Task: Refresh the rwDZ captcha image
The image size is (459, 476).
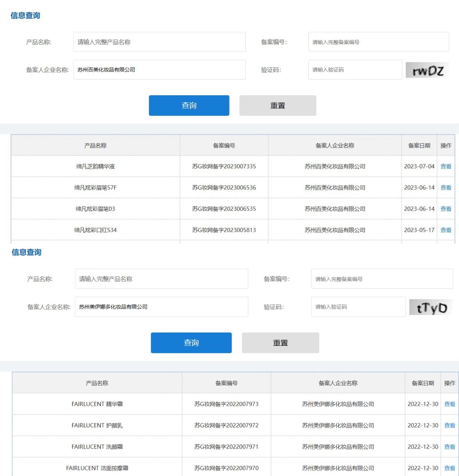Action: tap(427, 70)
